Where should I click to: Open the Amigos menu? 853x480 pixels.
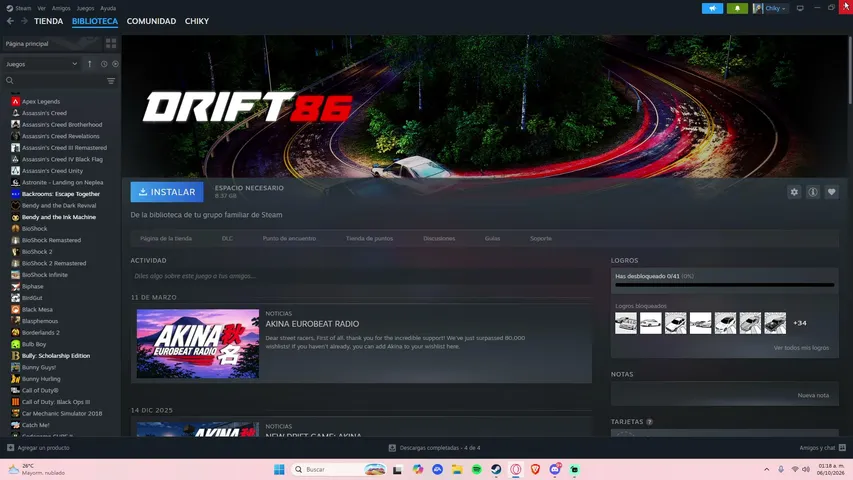(x=61, y=8)
